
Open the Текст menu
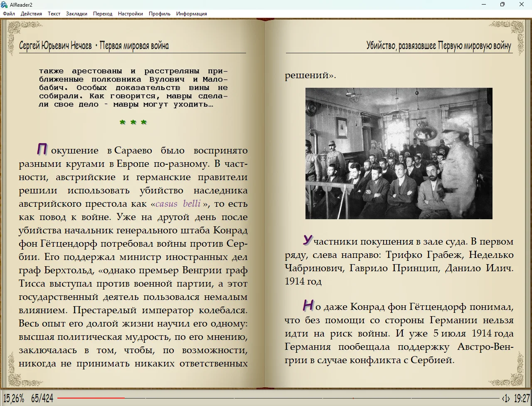pyautogui.click(x=54, y=14)
